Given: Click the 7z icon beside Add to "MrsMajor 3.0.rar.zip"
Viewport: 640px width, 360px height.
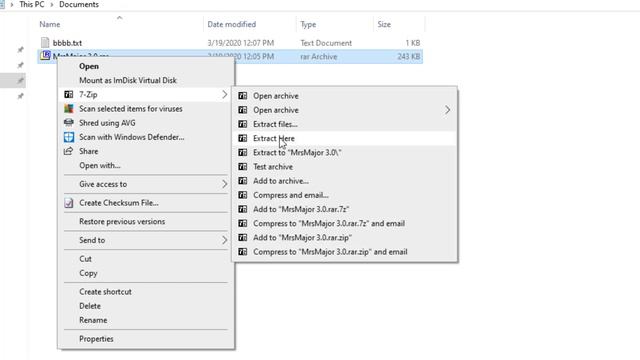Looking at the screenshot, I should pos(242,238).
